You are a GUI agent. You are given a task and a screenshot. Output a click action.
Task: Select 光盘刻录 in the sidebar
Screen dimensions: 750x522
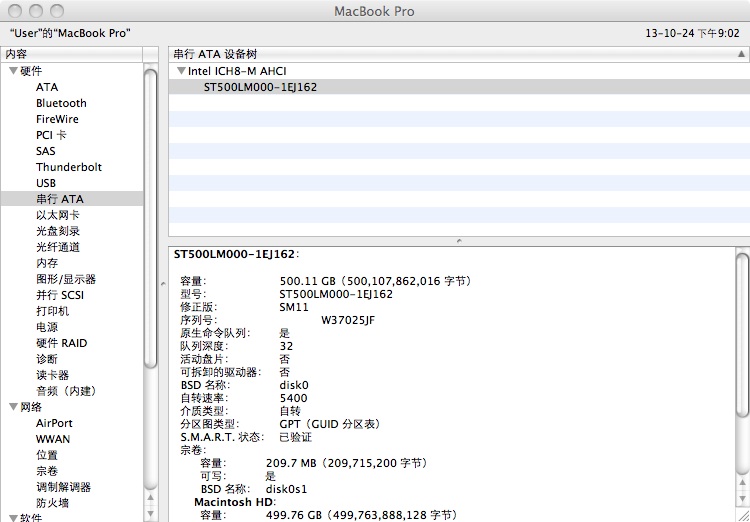[57, 231]
